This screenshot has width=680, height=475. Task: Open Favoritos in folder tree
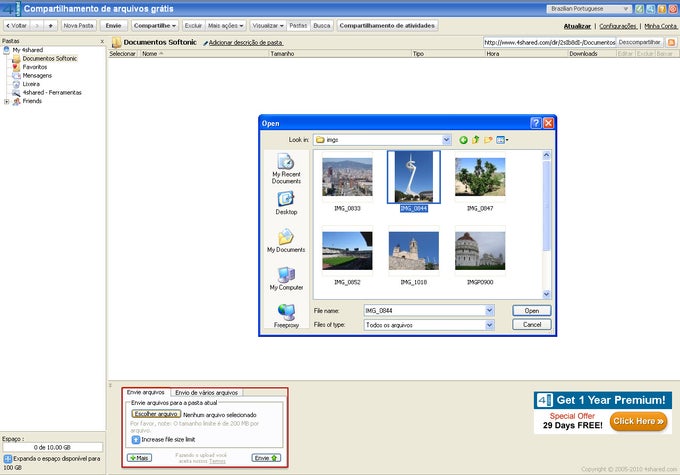click(35, 67)
